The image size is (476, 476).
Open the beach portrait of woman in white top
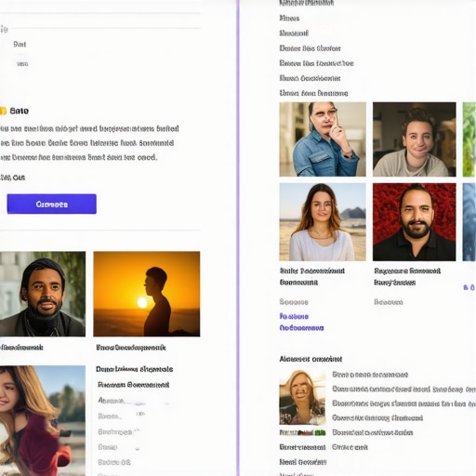[x=323, y=222]
